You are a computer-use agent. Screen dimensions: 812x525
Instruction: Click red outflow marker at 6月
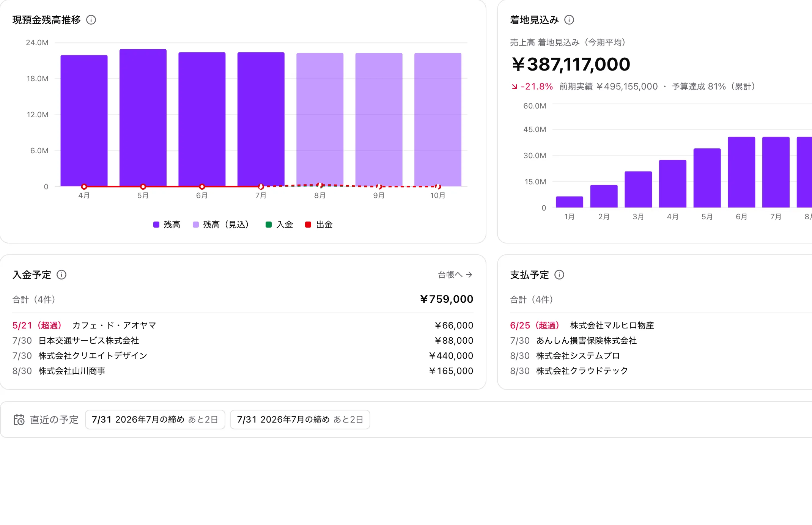[x=202, y=187]
